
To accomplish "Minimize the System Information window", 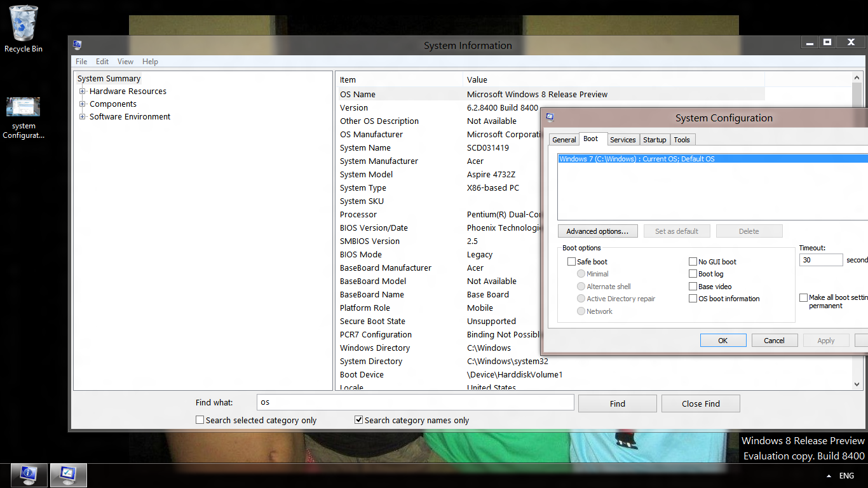I will (809, 43).
